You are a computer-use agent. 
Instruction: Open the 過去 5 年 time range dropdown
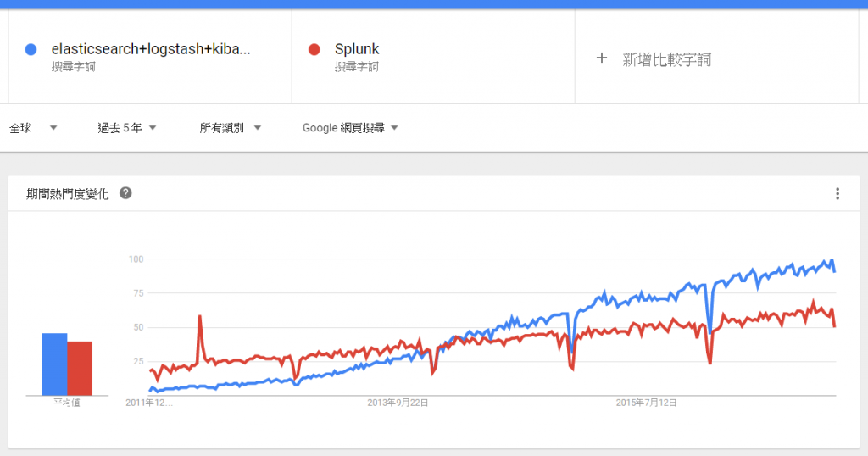click(127, 128)
